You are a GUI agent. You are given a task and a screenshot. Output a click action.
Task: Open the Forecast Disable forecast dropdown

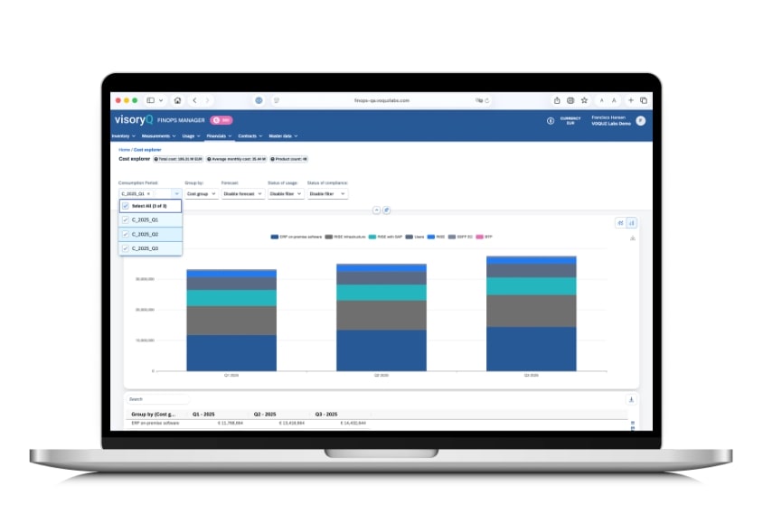pos(243,194)
